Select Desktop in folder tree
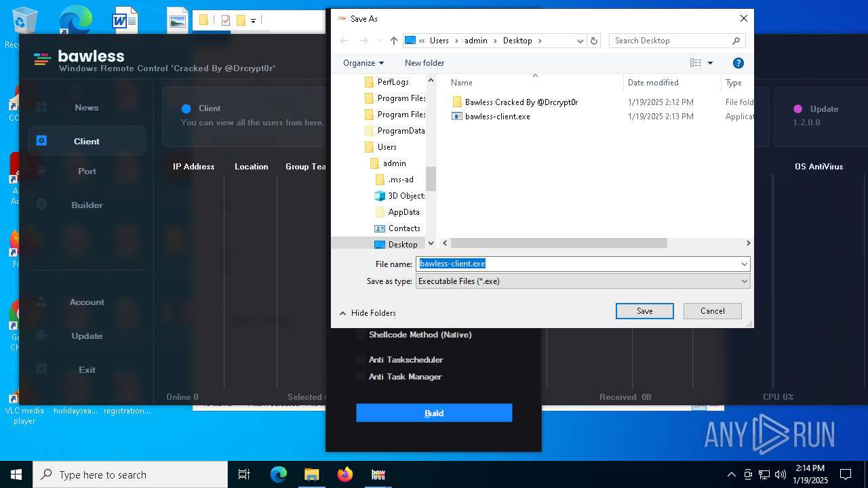This screenshot has height=488, width=868. (x=396, y=245)
